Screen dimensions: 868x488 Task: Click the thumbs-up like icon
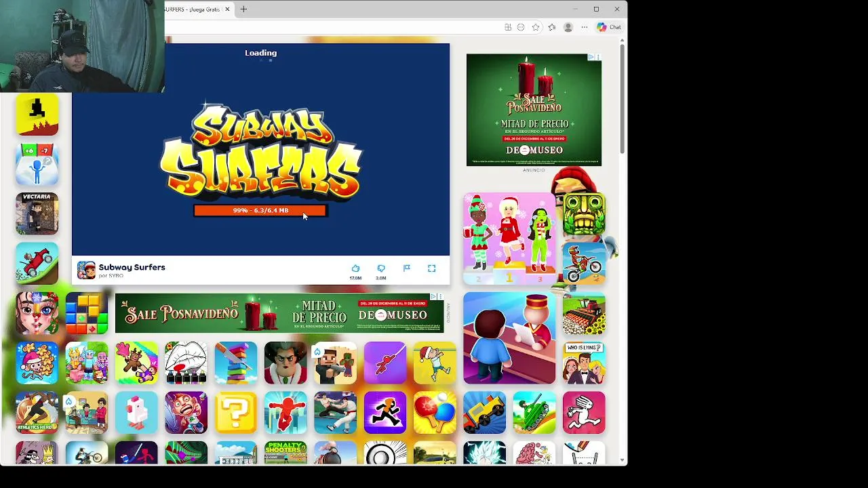pyautogui.click(x=355, y=268)
